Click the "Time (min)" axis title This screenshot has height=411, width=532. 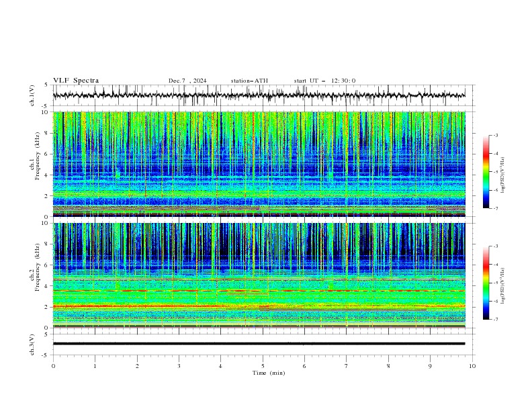point(269,373)
